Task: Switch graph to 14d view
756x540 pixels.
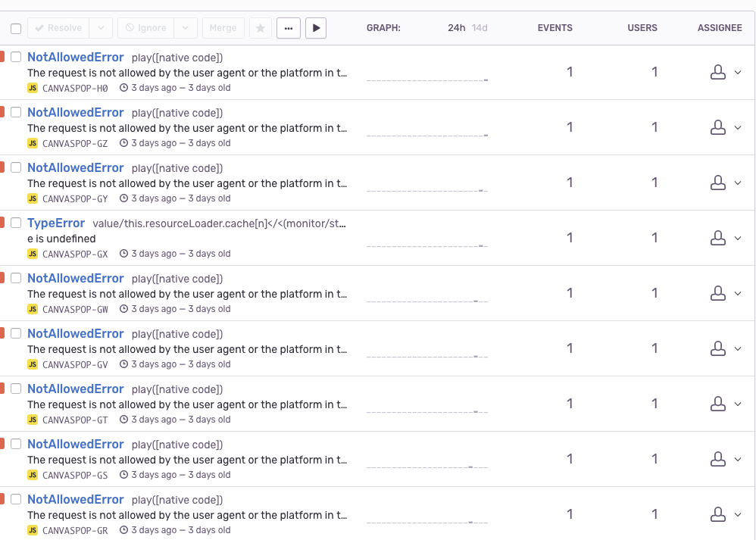Action: coord(480,28)
